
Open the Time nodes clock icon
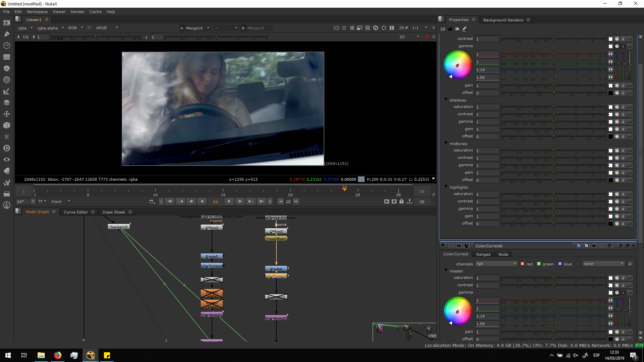[x=6, y=46]
